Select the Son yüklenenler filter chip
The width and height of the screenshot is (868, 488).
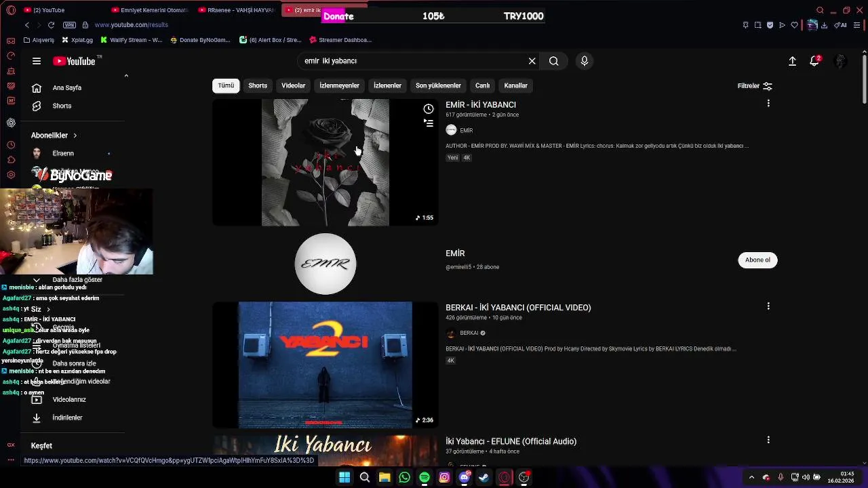[x=438, y=85]
